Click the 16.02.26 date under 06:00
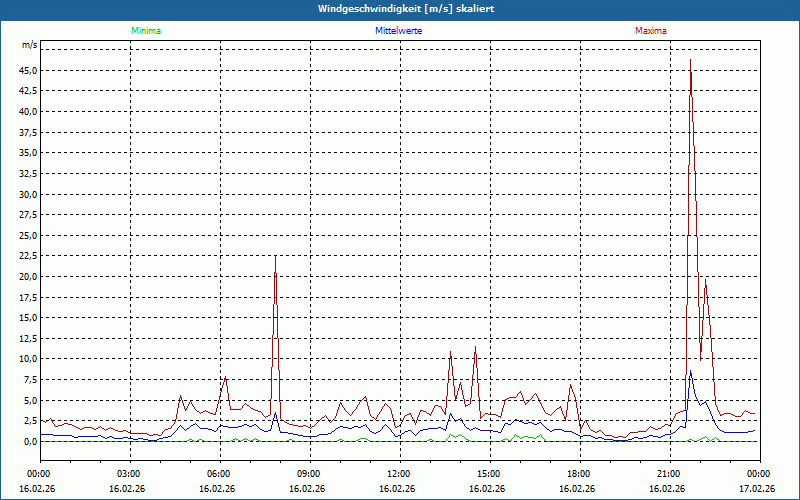Viewport: 800px width, 500px height. tap(217, 488)
